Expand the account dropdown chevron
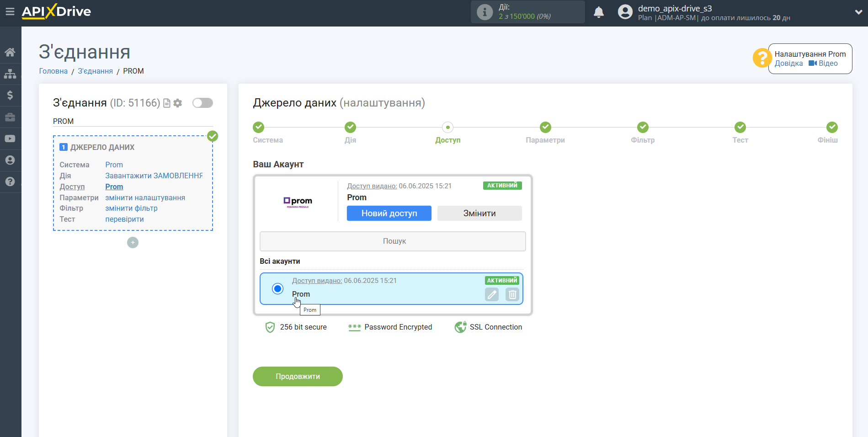Viewport: 868px width, 437px height. tap(858, 12)
